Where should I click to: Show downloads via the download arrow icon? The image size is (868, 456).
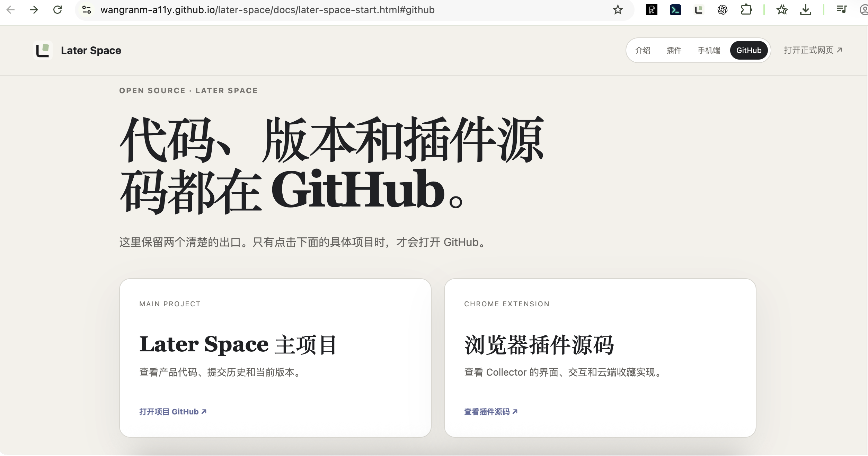pyautogui.click(x=806, y=10)
